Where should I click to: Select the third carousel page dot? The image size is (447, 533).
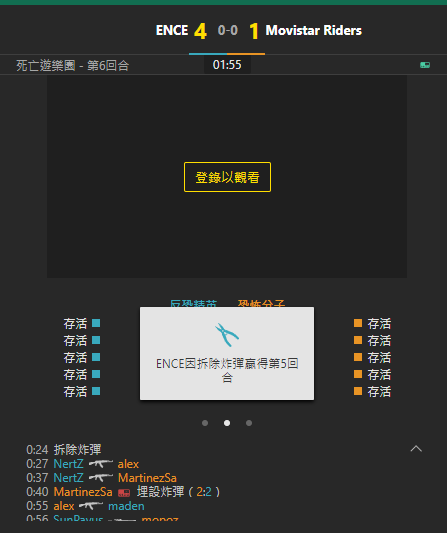(249, 423)
